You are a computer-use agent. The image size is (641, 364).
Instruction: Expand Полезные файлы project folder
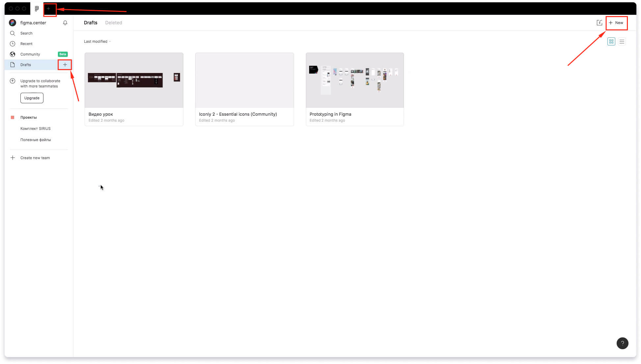coord(36,139)
